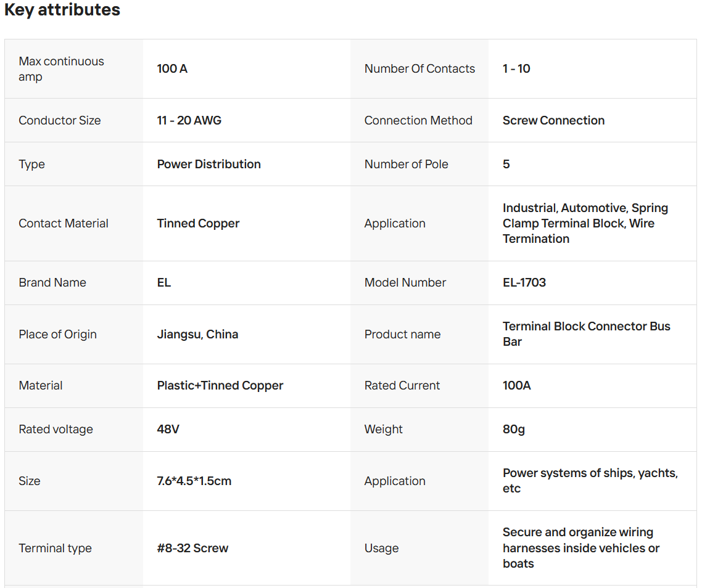Select the EL-1703 model number

[524, 282]
